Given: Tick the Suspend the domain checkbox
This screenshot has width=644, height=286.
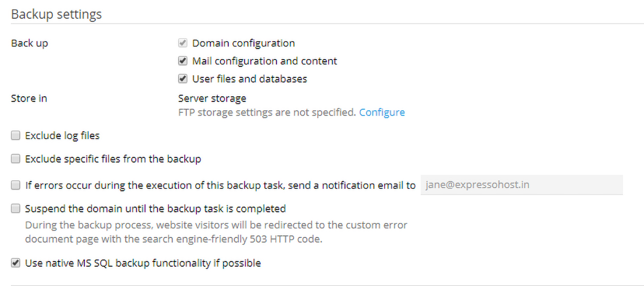Looking at the screenshot, I should 16,209.
